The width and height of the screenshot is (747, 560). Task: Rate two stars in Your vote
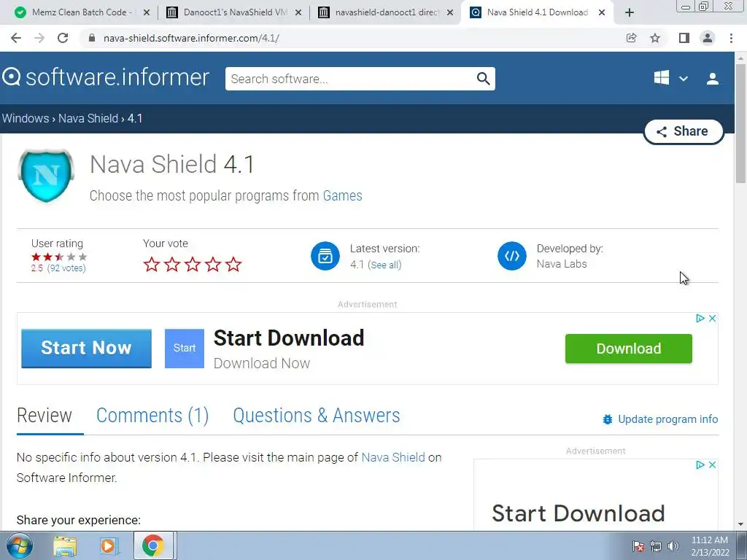coord(172,264)
